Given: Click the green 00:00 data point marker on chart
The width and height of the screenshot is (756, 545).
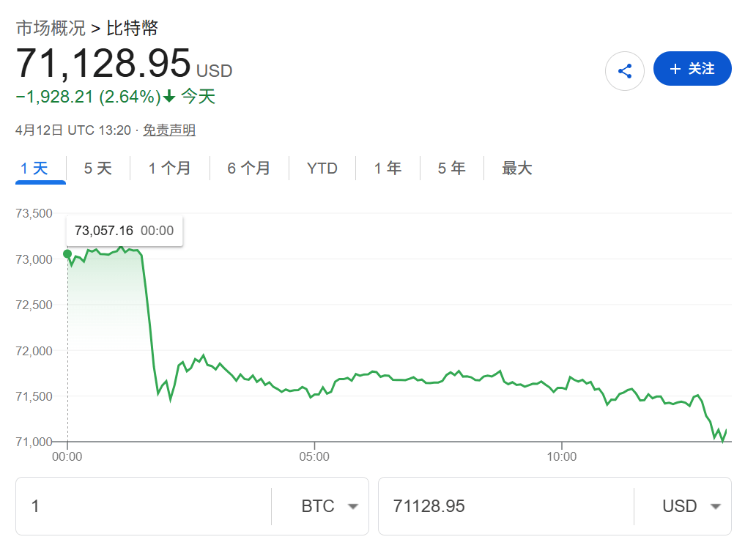Looking at the screenshot, I should 67,255.
